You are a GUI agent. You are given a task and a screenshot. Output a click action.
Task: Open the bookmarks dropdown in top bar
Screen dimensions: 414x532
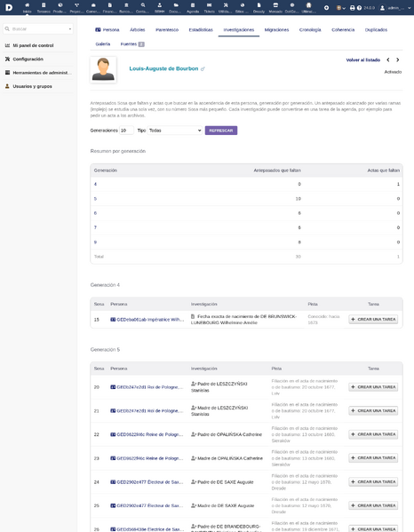(340, 7)
